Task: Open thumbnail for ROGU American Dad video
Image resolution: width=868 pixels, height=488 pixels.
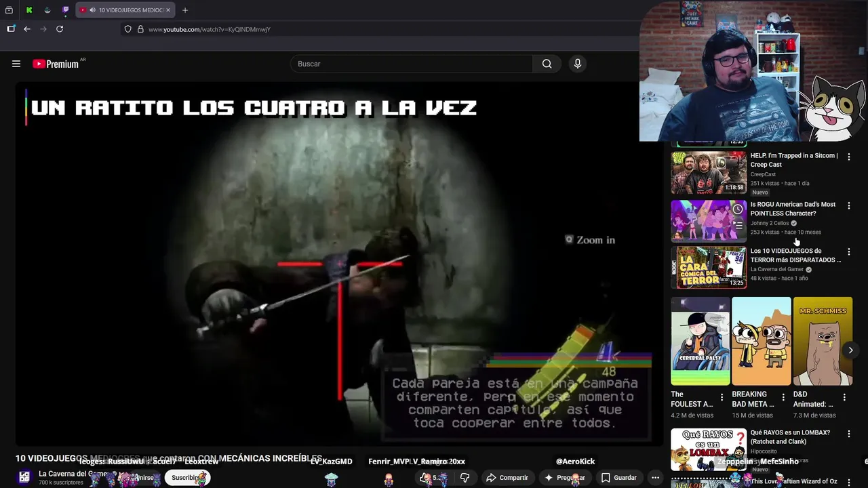Action: pyautogui.click(x=709, y=221)
